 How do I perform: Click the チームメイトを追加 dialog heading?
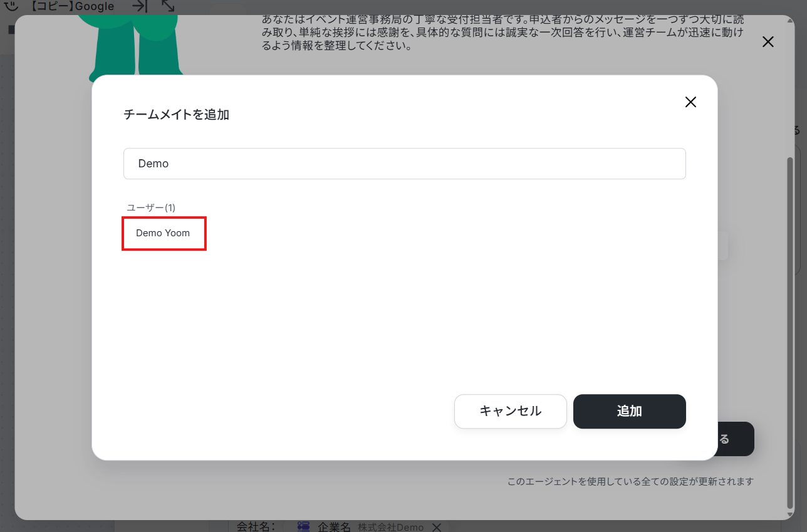pyautogui.click(x=176, y=115)
